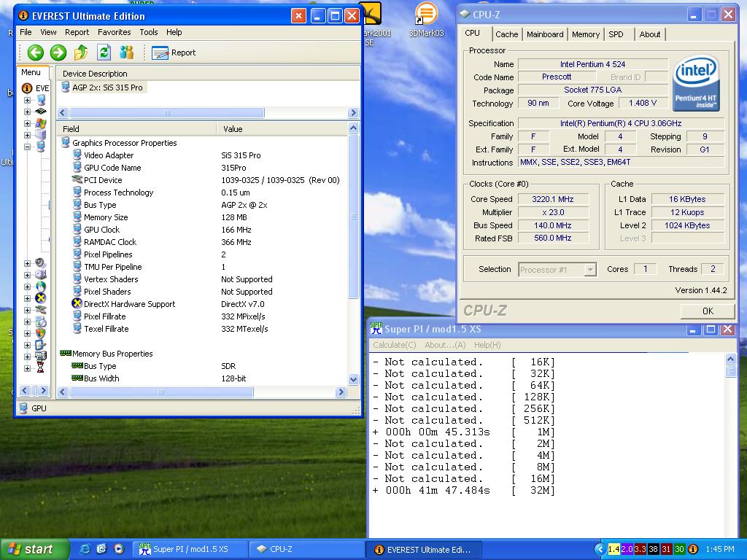
Task: Click the green Back arrow in EVEREST toolbar
Action: [36, 52]
